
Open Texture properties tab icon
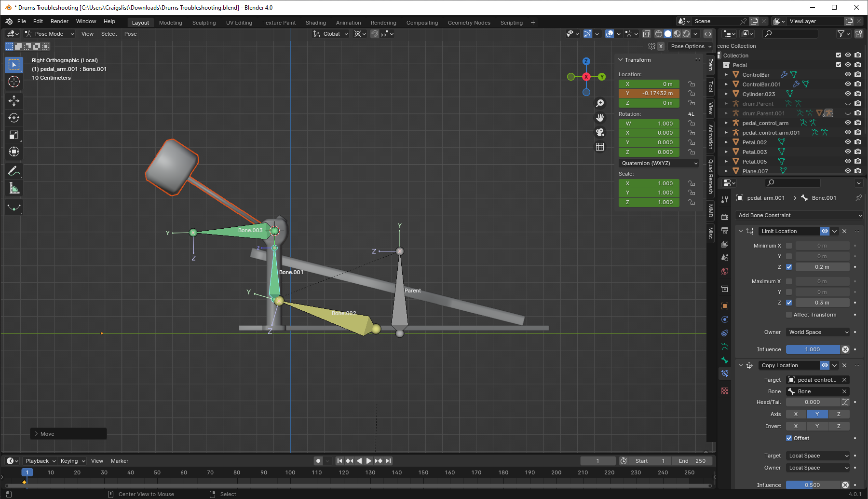725,391
